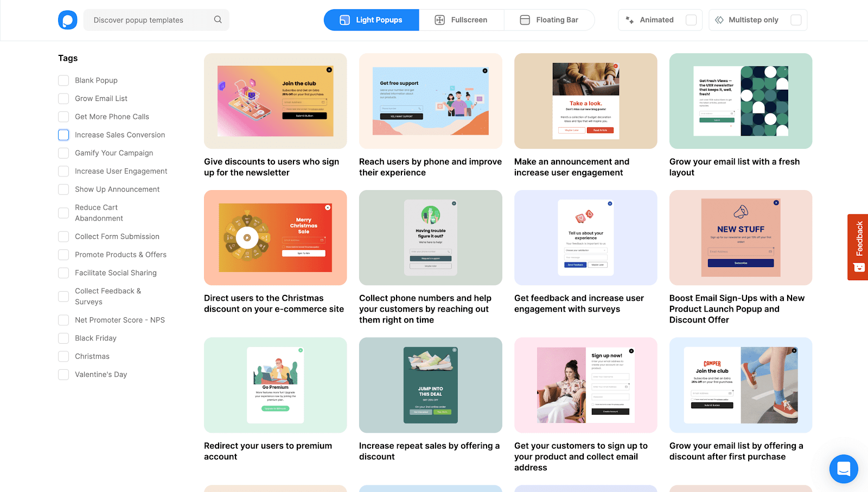Open the red Feedback side tab
868x492 pixels.
[x=858, y=247]
